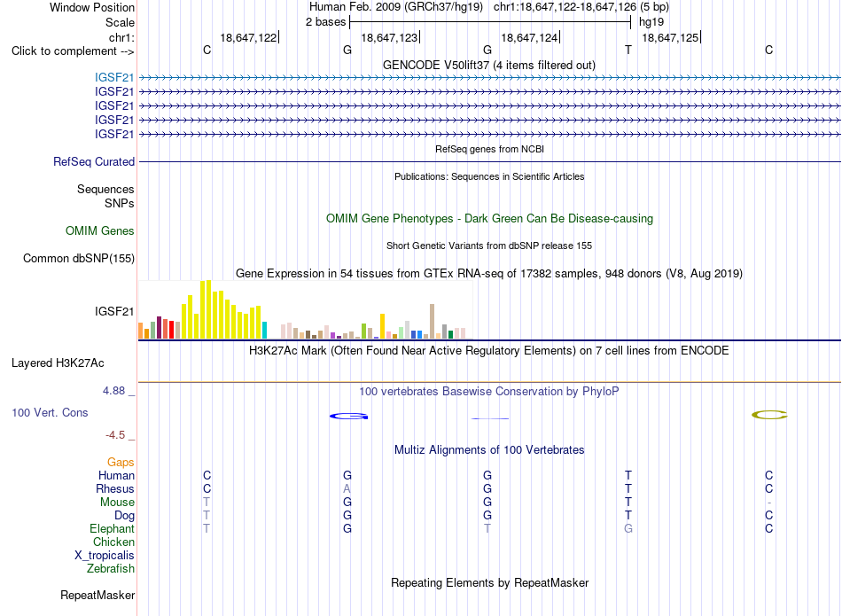Select the Sequences track label
The height and width of the screenshot is (616, 842).
[105, 189]
